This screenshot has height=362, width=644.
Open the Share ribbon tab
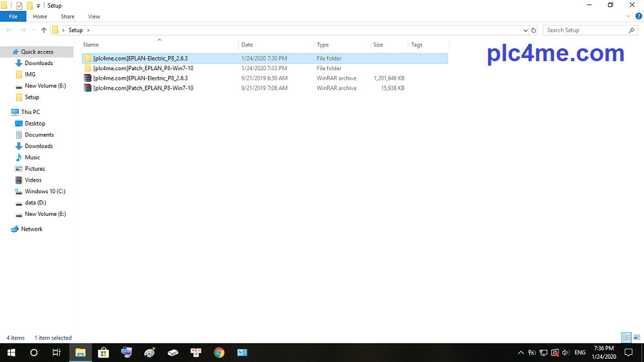[68, 17]
